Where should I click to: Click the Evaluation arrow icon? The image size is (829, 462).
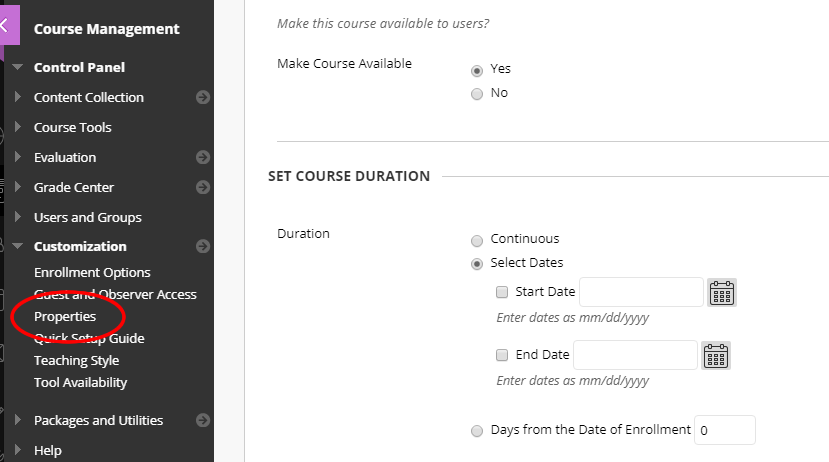203,158
